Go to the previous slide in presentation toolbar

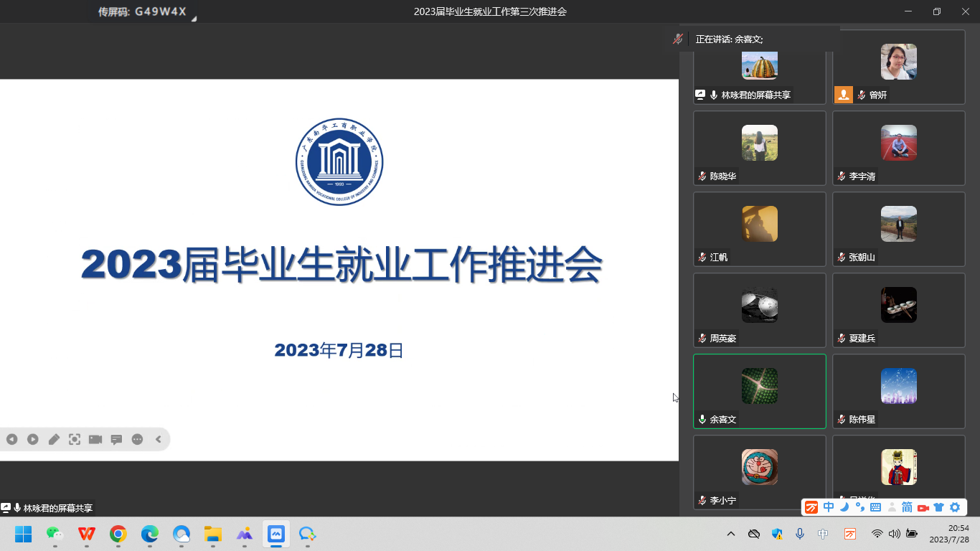pyautogui.click(x=11, y=439)
